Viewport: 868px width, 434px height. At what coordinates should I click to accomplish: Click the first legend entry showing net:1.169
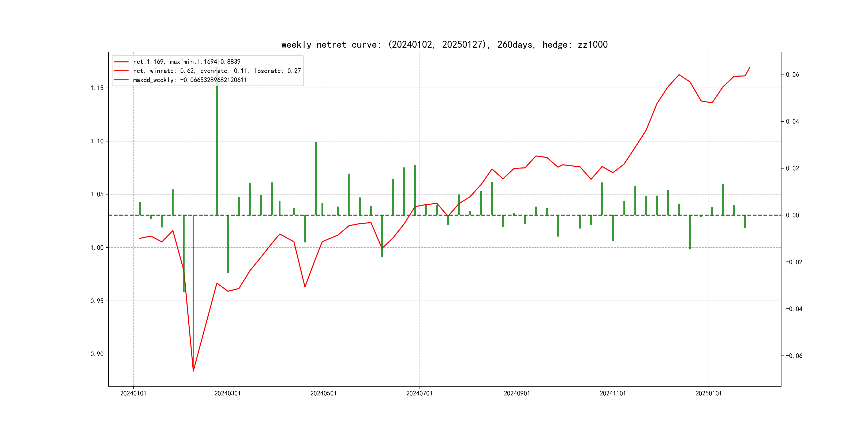tap(186, 62)
